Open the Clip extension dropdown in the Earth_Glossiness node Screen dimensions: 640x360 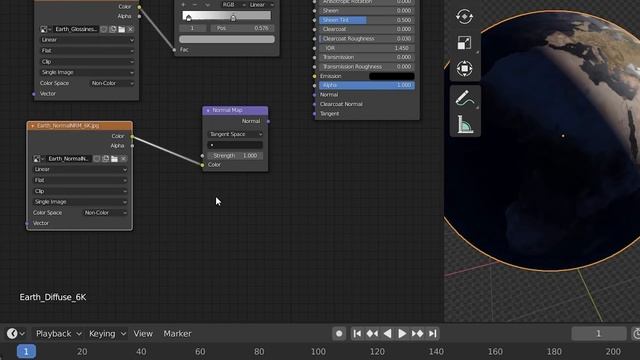point(87,62)
